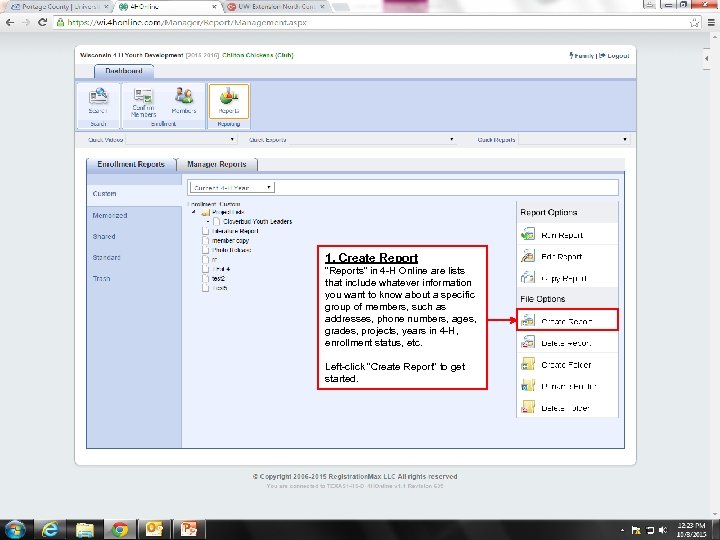Select Standard in the left sidebar
The height and width of the screenshot is (540, 720).
[x=107, y=257]
